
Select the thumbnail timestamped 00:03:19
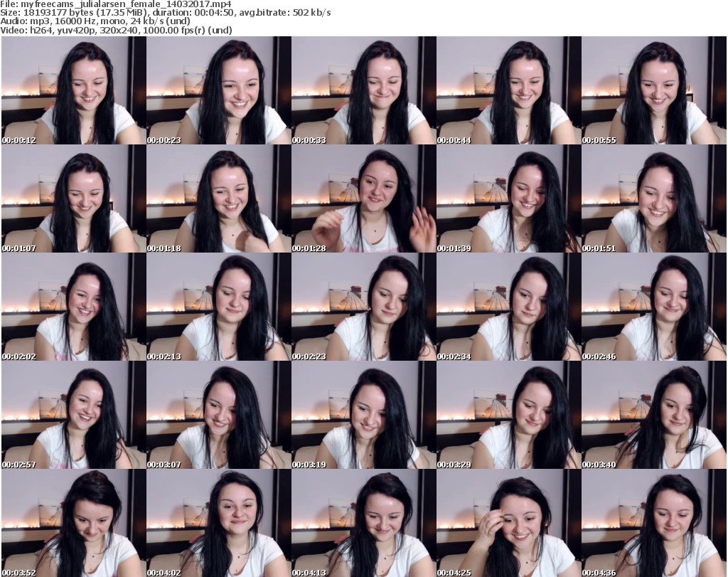(x=364, y=415)
